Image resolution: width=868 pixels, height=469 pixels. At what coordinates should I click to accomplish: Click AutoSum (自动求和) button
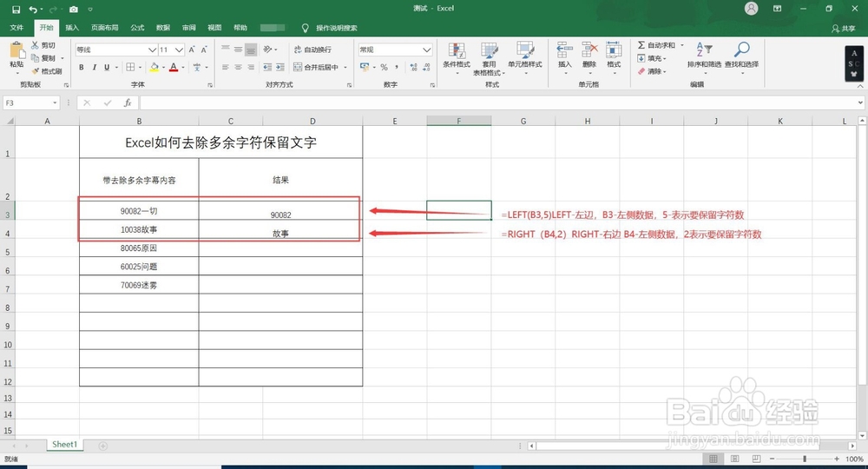(656, 45)
